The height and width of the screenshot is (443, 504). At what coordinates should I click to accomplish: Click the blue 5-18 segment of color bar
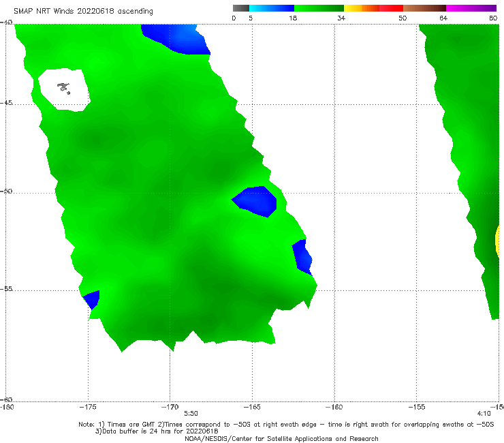(272, 8)
